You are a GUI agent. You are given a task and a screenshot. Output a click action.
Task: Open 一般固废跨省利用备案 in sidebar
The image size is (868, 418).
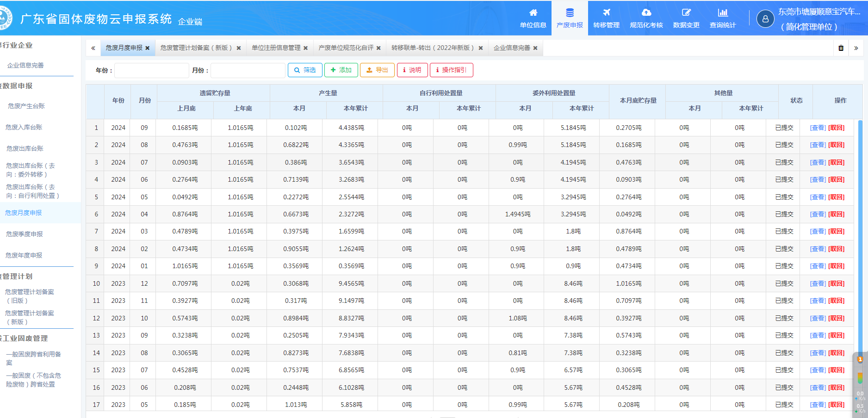[x=33, y=359]
